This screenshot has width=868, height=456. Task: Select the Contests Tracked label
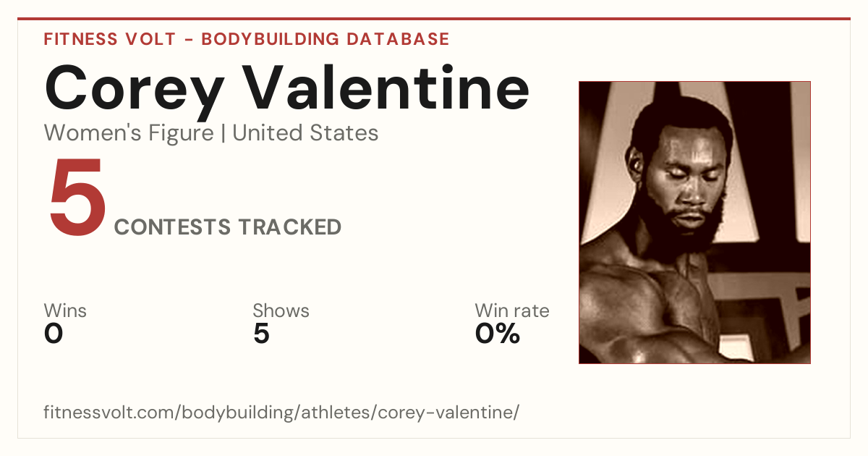228,227
